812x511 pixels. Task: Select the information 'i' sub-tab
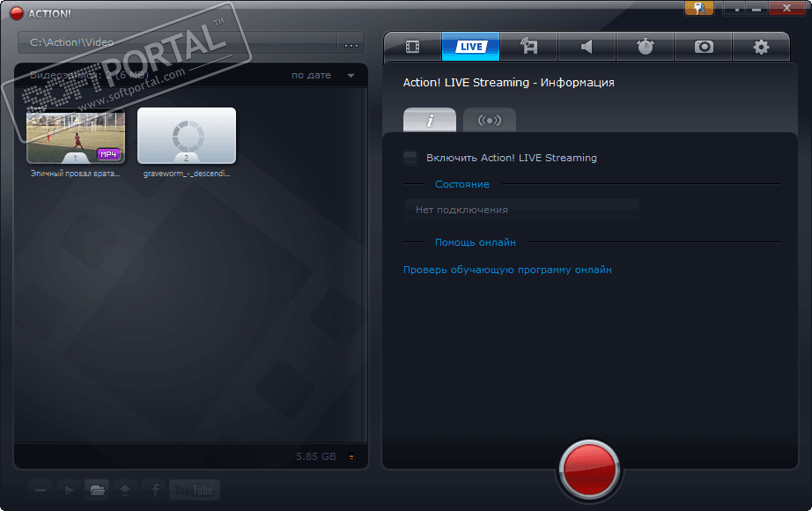tap(430, 120)
